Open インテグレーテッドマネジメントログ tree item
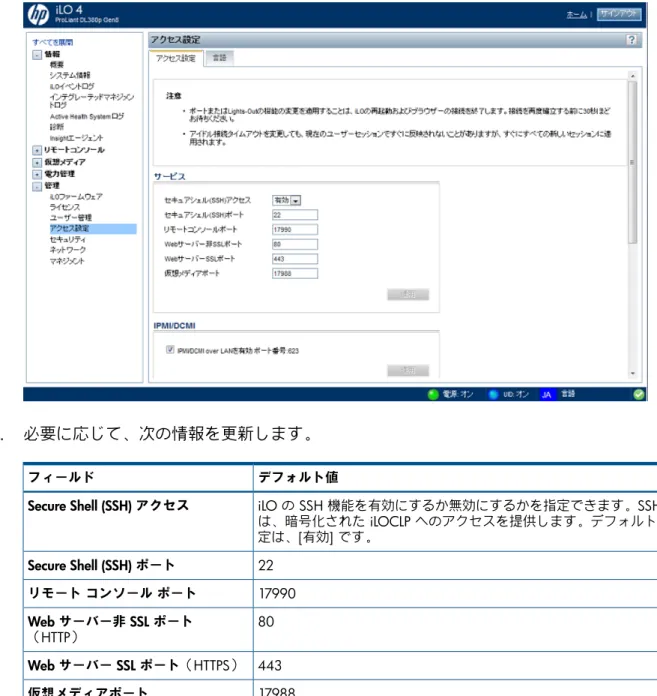Screen dimensions: 657x696 click(91, 101)
